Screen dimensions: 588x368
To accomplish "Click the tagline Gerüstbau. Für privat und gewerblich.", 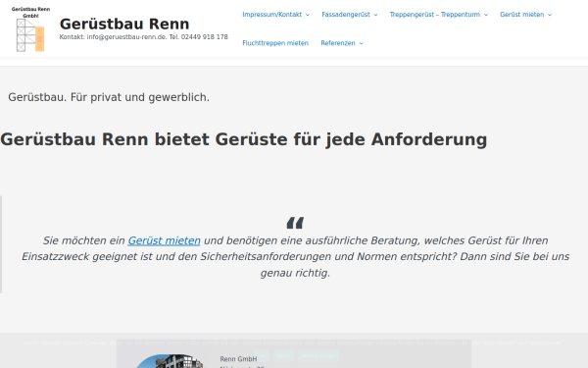I will [109, 97].
